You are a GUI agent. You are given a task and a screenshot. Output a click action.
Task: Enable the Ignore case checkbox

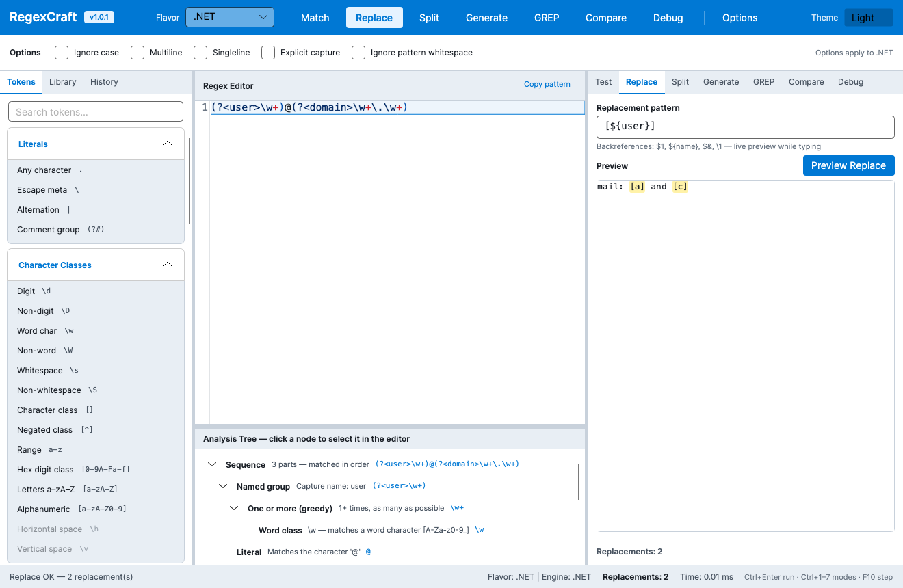click(62, 53)
